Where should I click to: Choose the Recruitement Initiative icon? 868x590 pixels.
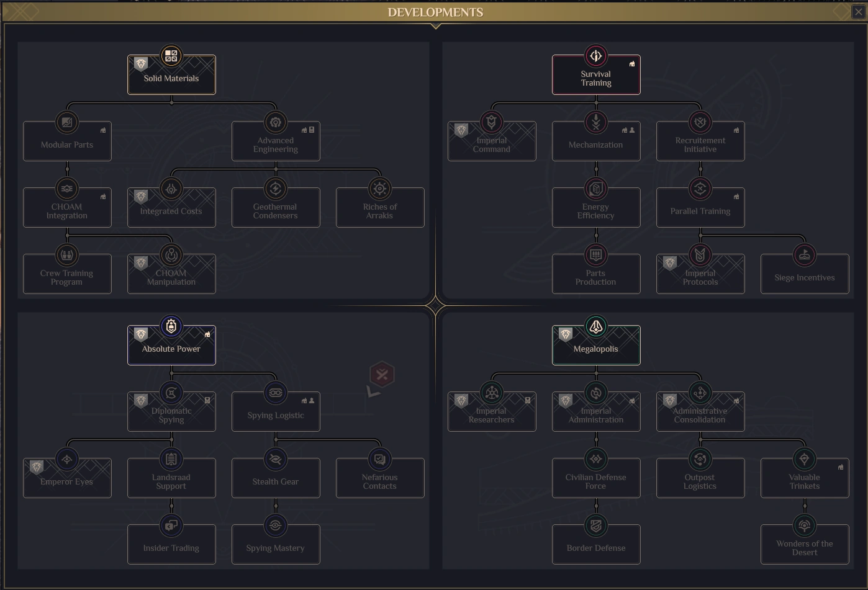[700, 122]
